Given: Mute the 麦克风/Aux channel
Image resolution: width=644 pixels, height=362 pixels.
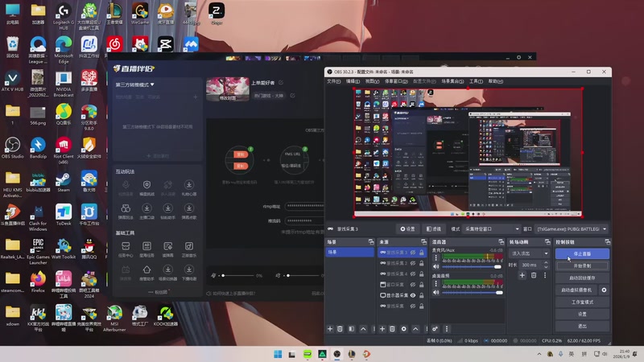Looking at the screenshot, I should (436, 266).
